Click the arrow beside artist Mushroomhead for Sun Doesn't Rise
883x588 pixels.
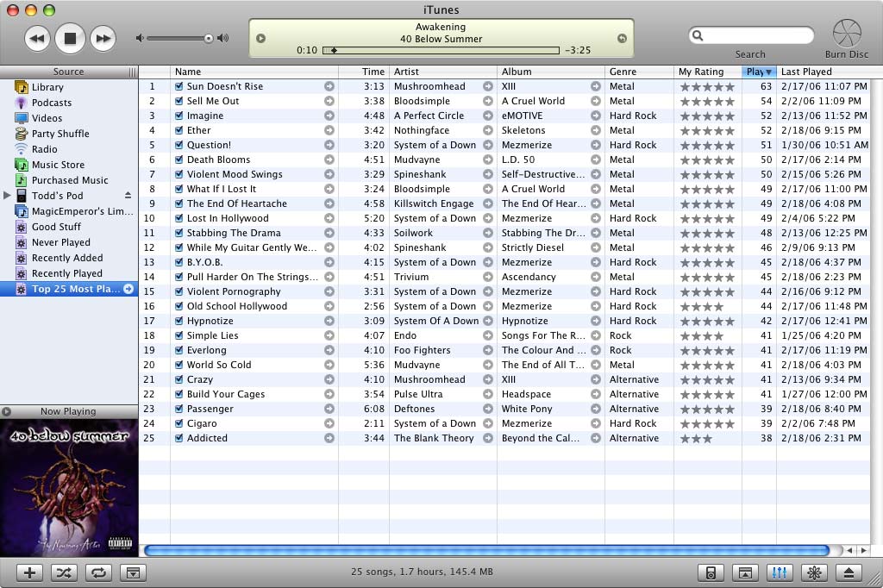(x=488, y=86)
